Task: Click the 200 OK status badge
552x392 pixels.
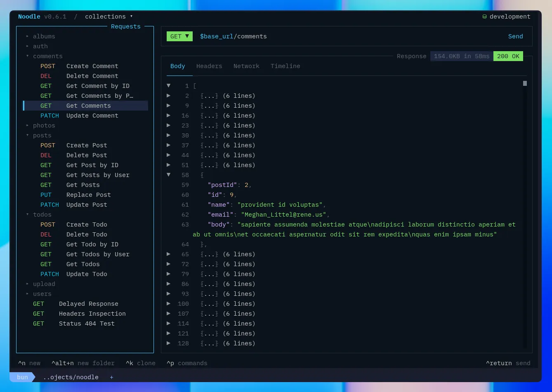Action: [508, 56]
